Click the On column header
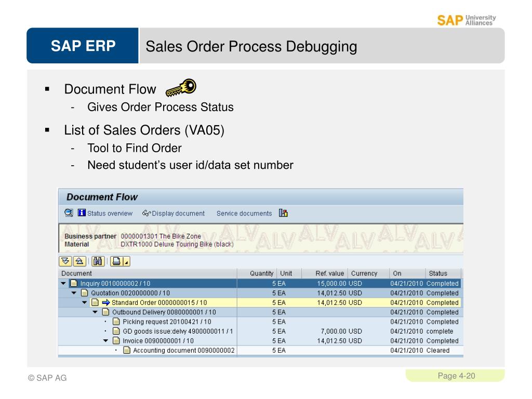Screen dimensions: 532x399 click(407, 273)
